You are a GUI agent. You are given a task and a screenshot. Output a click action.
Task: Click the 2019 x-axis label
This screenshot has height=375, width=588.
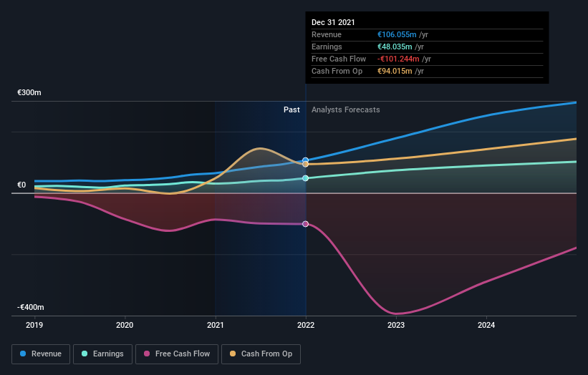coord(34,325)
